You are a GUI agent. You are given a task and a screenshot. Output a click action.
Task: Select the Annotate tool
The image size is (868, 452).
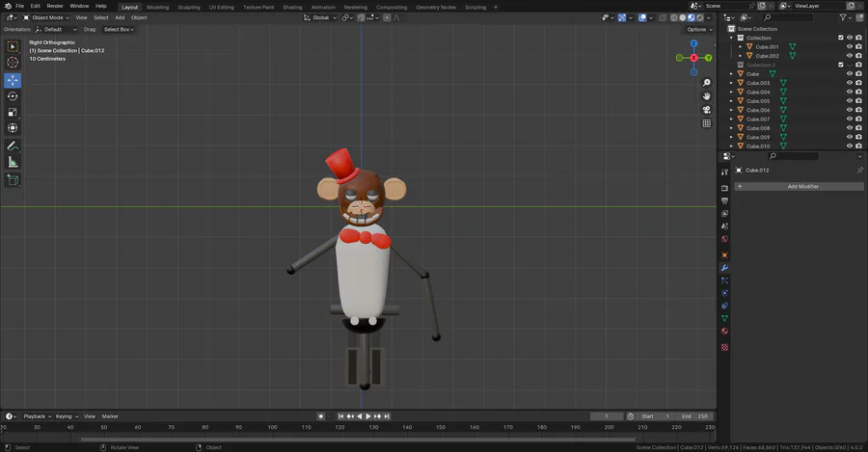[x=13, y=146]
